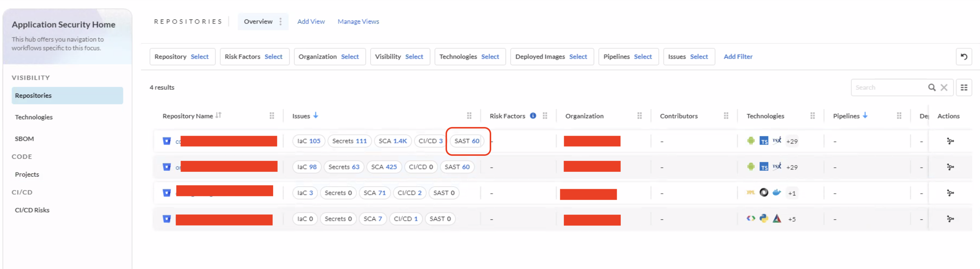Open the Overview tab three-dot menu
This screenshot has height=269, width=980.
coord(280,22)
